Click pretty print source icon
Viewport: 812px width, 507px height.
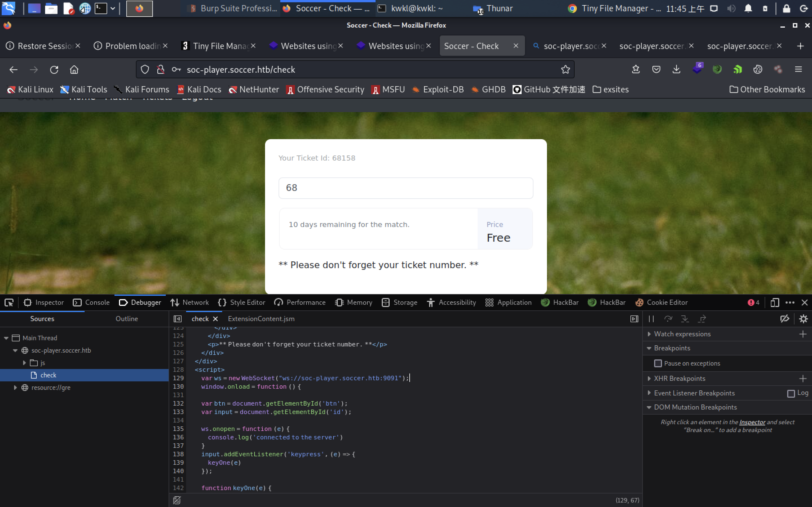point(177,500)
